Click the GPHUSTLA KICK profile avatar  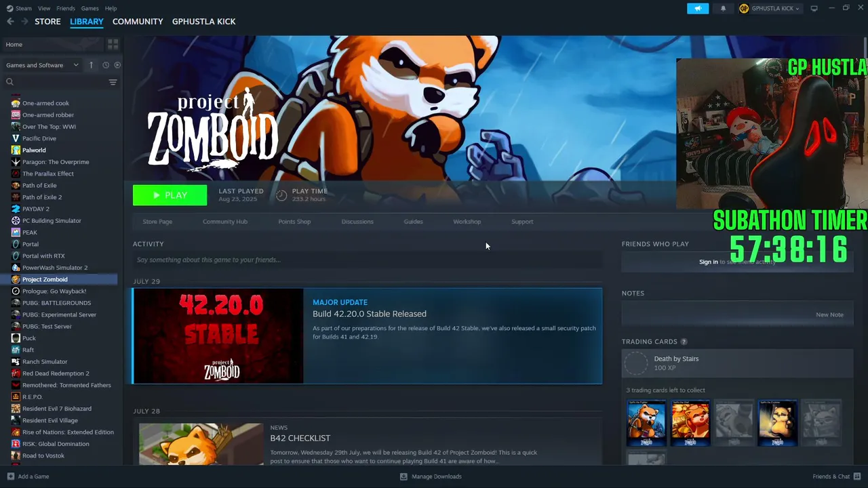(x=744, y=8)
